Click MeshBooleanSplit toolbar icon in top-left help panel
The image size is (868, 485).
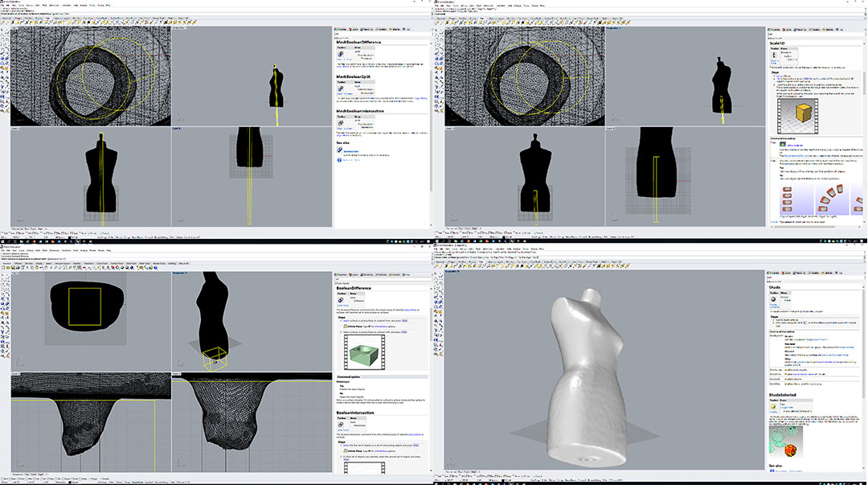click(341, 90)
